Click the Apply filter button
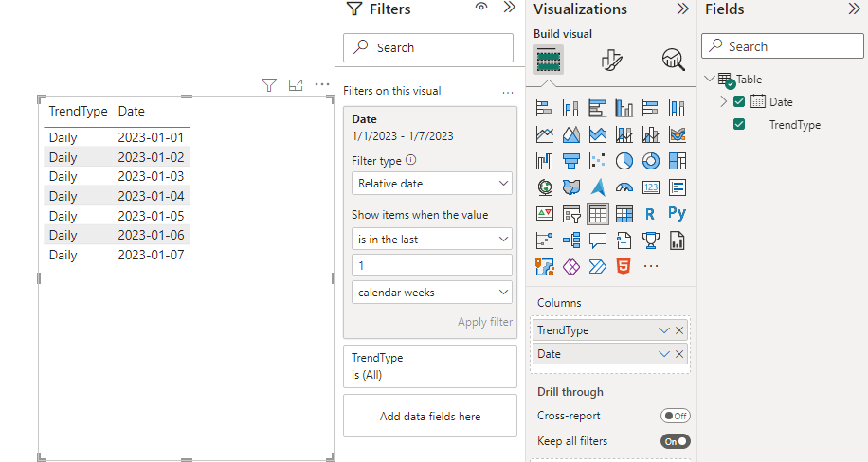Image resolution: width=868 pixels, height=462 pixels. click(x=485, y=322)
